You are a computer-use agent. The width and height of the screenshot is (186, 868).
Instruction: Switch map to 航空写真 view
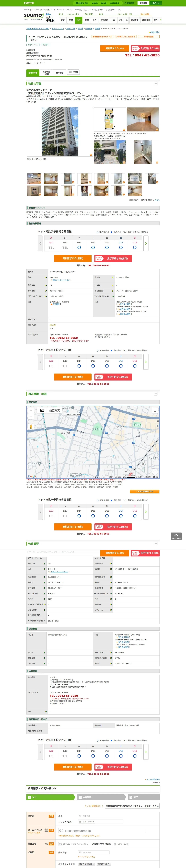click(55, 410)
